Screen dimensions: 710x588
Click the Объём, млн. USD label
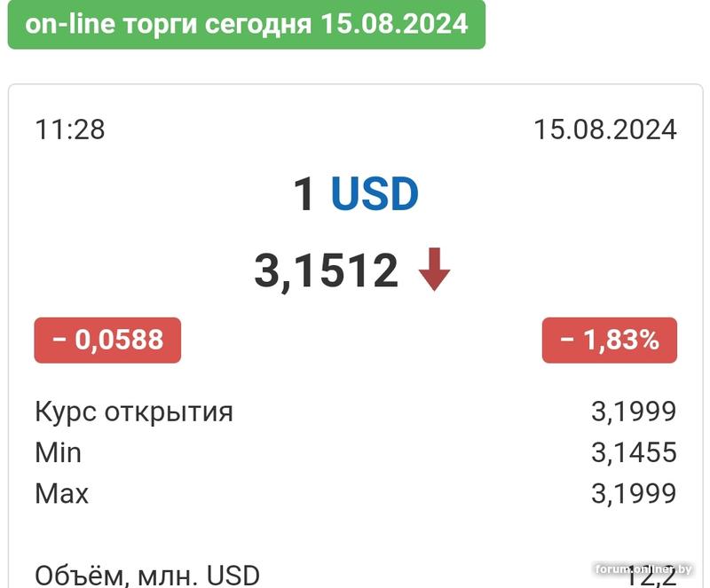(x=147, y=575)
